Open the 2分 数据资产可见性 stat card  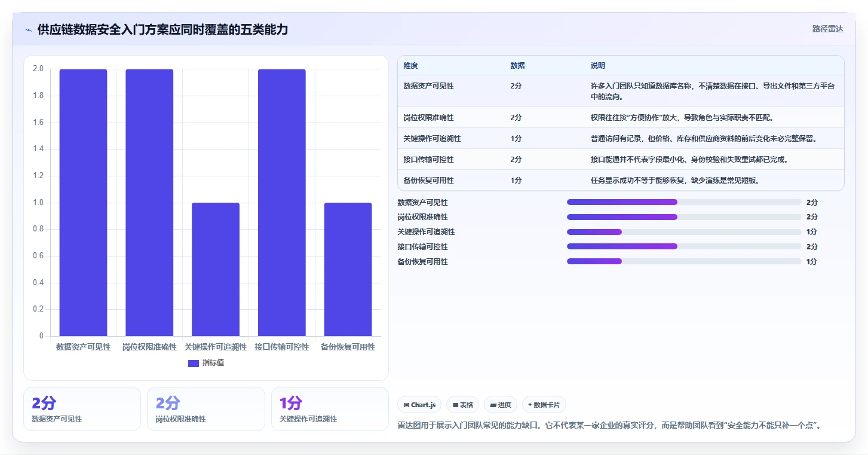click(x=82, y=409)
